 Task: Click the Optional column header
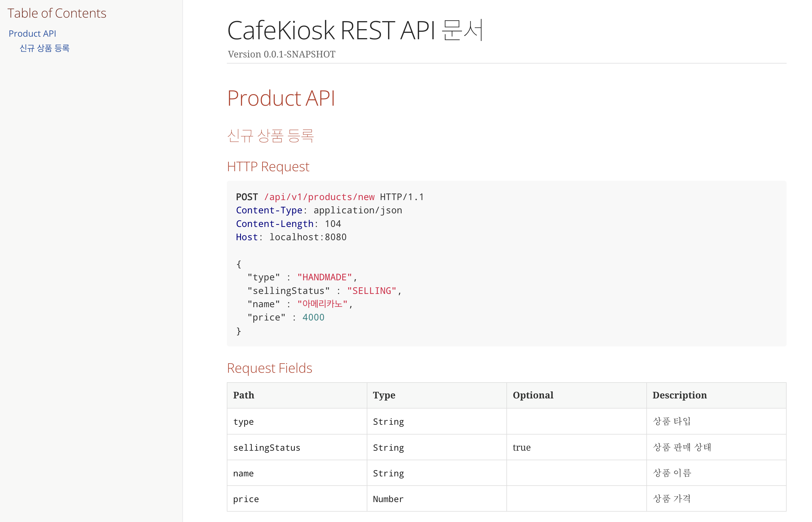(533, 395)
